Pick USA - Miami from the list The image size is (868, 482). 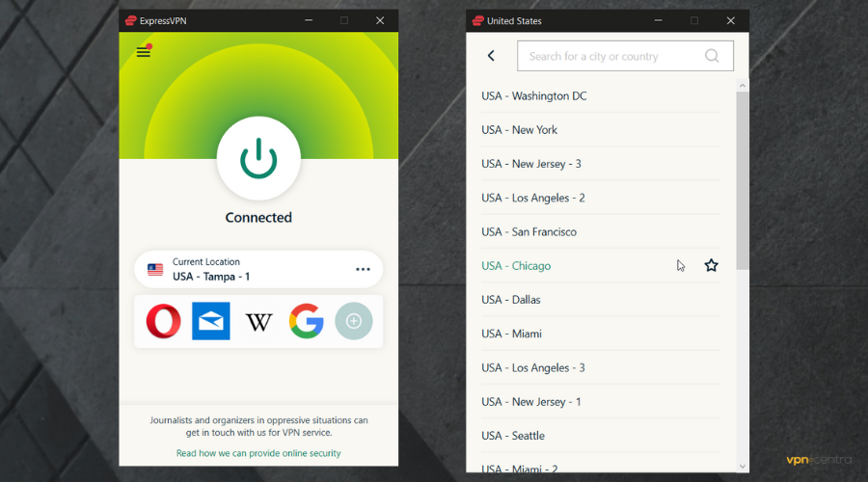pyautogui.click(x=601, y=334)
